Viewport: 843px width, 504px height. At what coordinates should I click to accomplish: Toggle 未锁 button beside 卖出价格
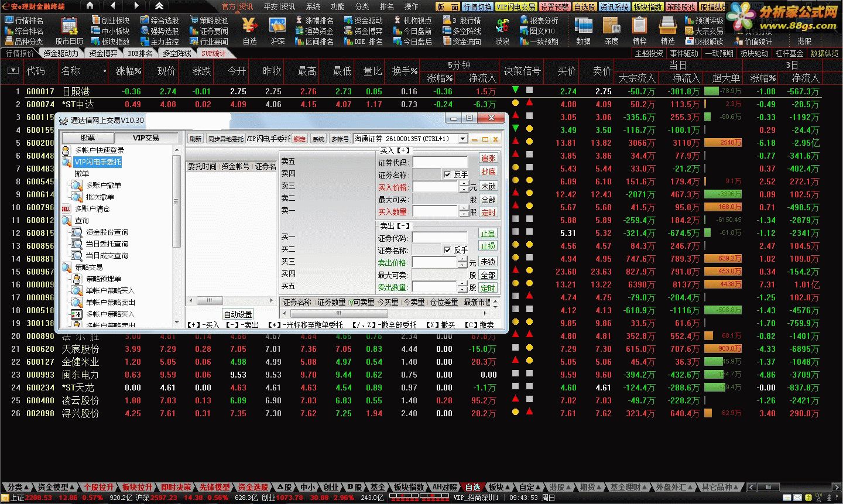[488, 262]
